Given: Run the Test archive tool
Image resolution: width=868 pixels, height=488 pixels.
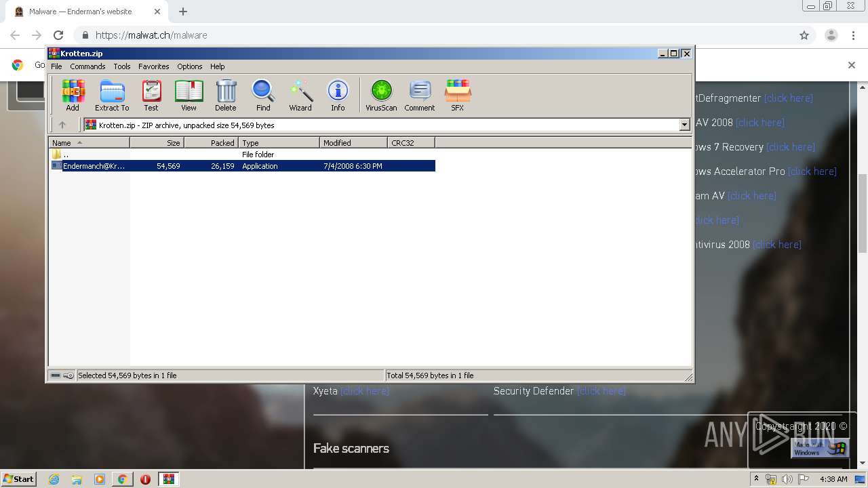Looking at the screenshot, I should coord(151,95).
